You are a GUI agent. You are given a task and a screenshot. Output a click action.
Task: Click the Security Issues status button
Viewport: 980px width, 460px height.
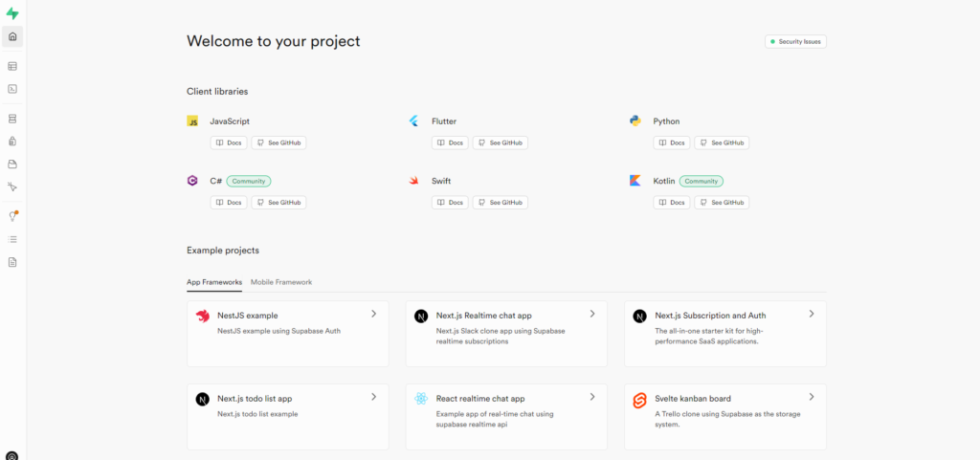795,42
